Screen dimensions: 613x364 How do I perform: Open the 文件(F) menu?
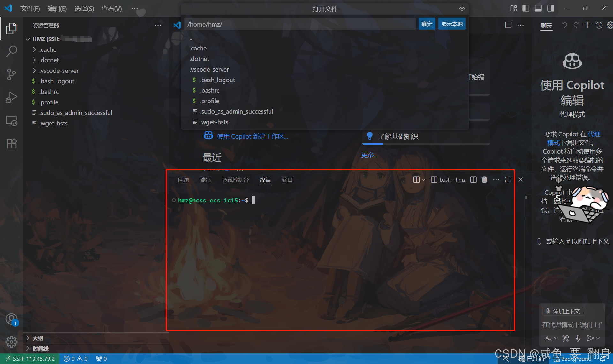pyautogui.click(x=30, y=9)
